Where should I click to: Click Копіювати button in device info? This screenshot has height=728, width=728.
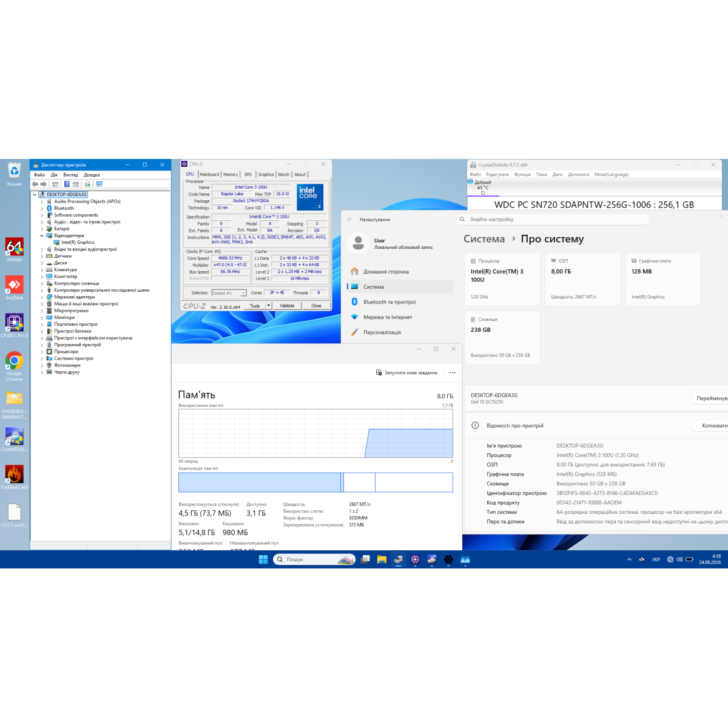tap(711, 425)
